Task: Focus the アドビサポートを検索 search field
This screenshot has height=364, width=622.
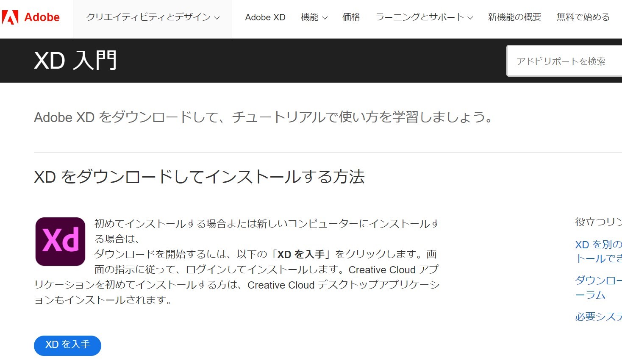Action: (x=564, y=61)
